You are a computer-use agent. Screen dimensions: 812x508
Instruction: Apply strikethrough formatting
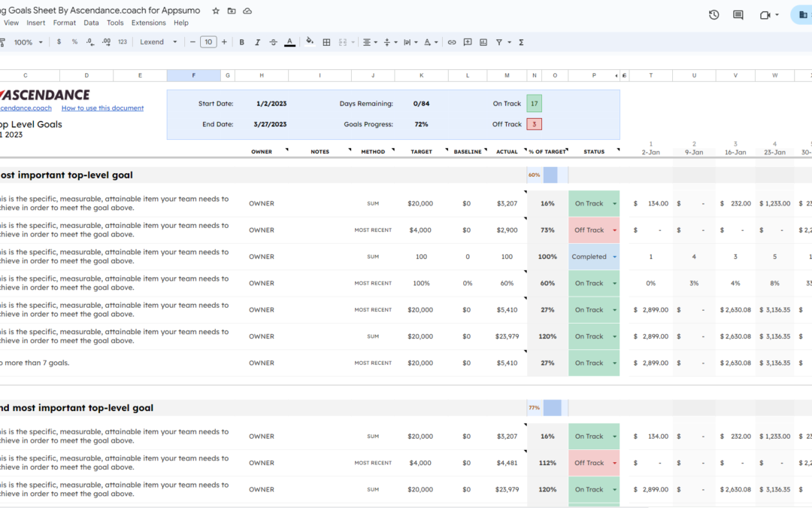click(273, 42)
